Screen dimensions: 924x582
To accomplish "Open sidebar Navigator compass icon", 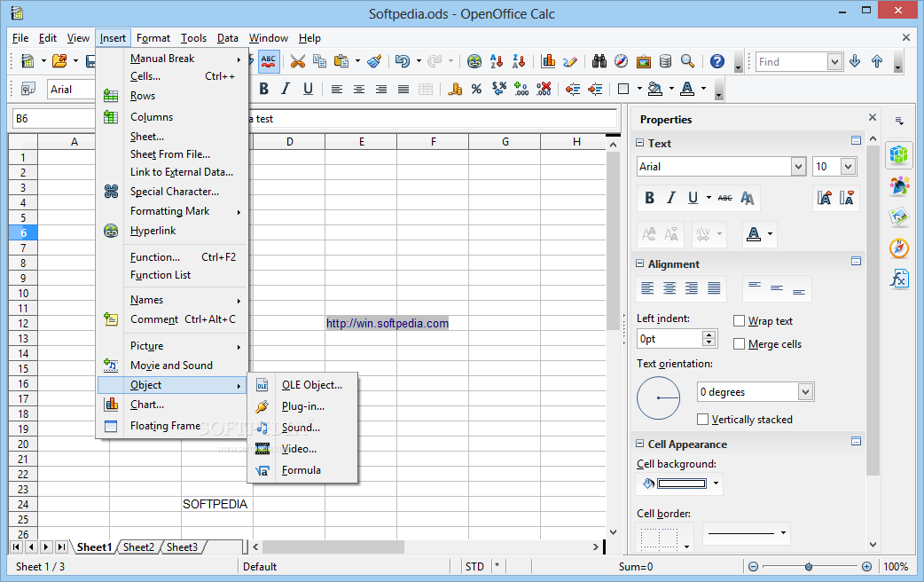I will 899,248.
